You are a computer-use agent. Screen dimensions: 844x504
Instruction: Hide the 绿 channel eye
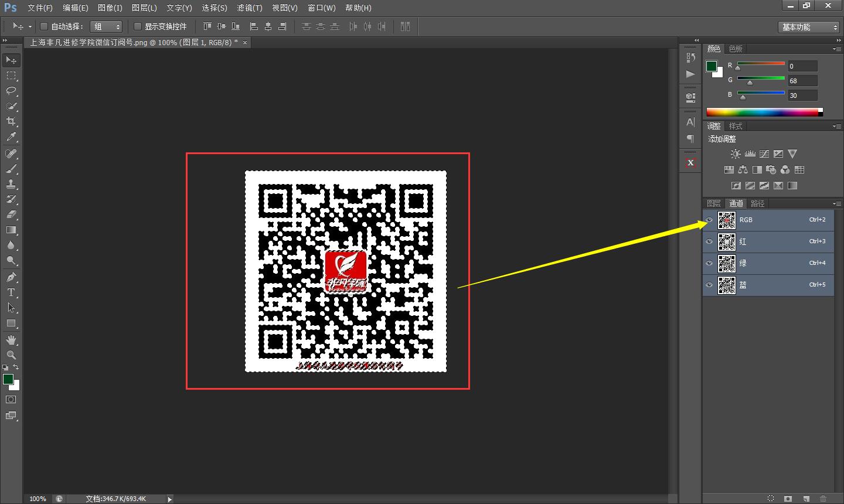coord(709,264)
